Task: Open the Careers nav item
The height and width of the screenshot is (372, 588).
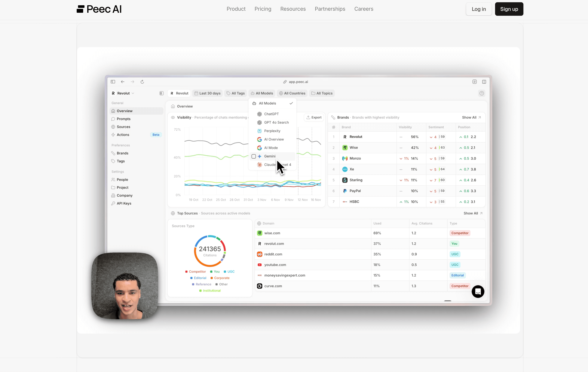Action: [x=364, y=9]
